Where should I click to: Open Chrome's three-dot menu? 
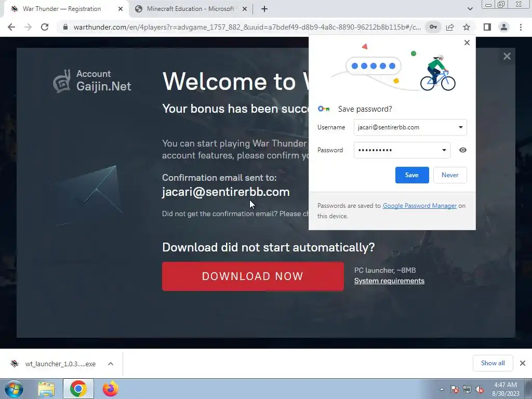(x=521, y=27)
